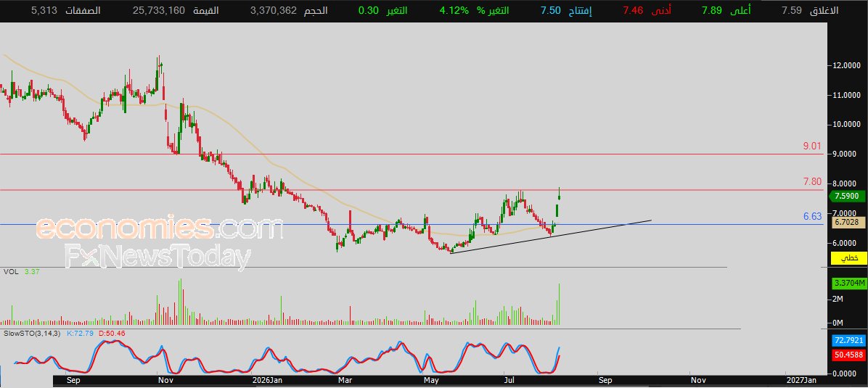Select the 2026Jan marker on time axis
Screen dimensions: 868x388
pyautogui.click(x=268, y=380)
